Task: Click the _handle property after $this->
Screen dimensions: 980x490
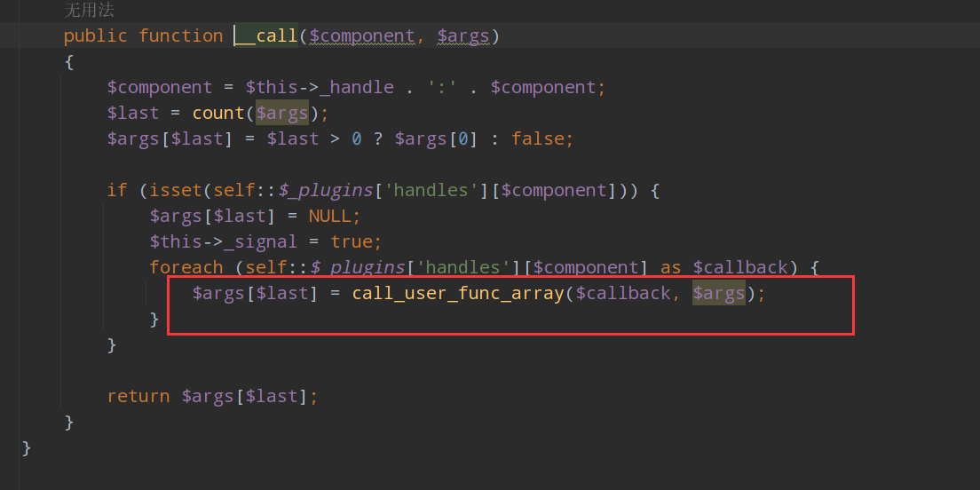Action: 356,87
